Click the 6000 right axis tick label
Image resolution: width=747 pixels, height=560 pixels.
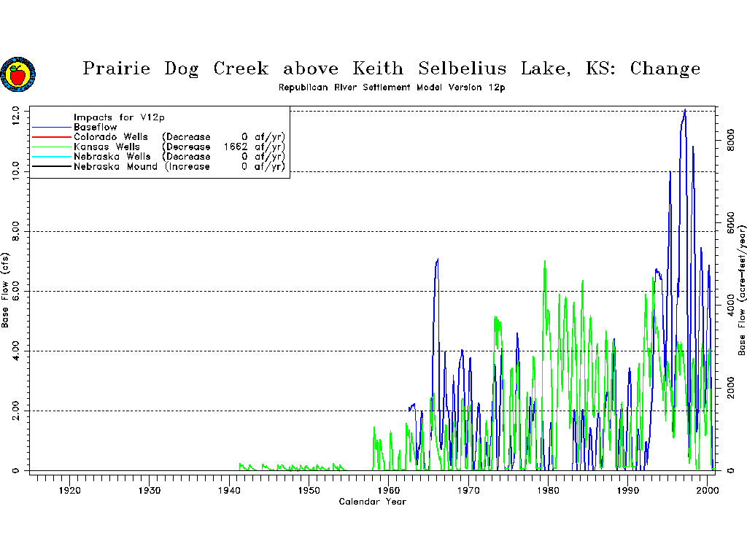[x=730, y=223]
